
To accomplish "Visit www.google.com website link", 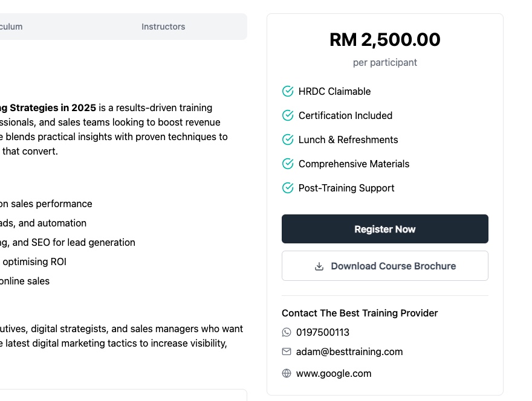I will [x=334, y=373].
